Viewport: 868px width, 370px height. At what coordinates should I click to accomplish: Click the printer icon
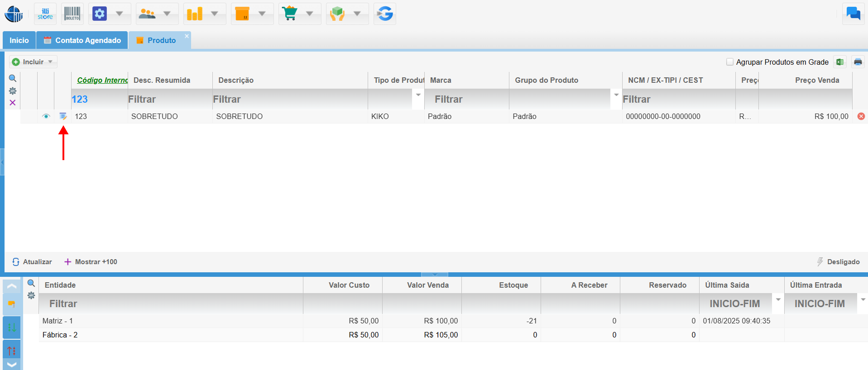pyautogui.click(x=858, y=62)
